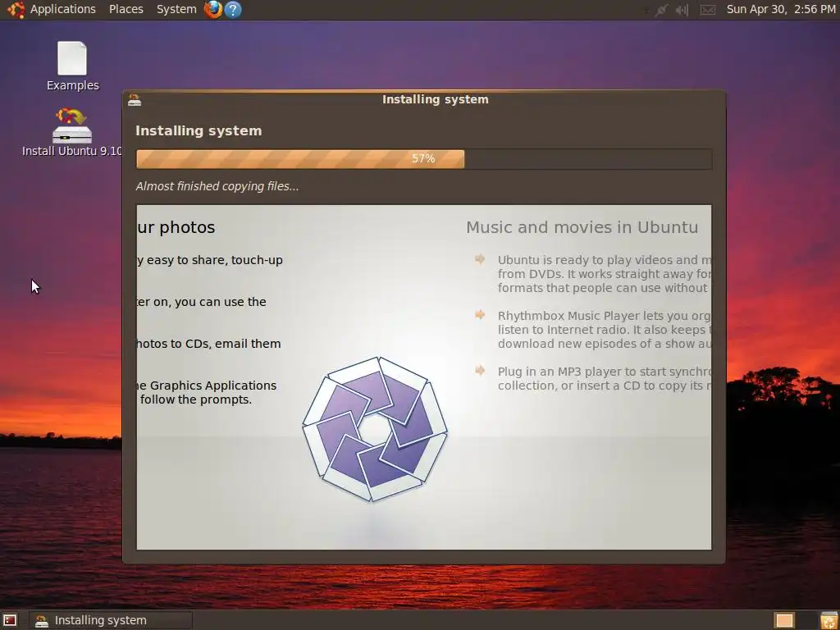Click the installer window menu icon in the title bar
Screen dimensions: 840x630
click(x=135, y=99)
